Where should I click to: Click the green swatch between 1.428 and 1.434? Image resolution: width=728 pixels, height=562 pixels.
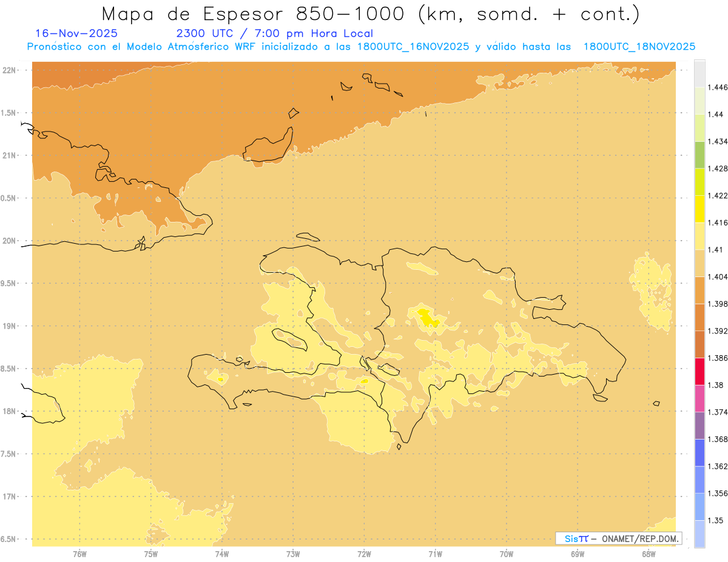pos(699,155)
